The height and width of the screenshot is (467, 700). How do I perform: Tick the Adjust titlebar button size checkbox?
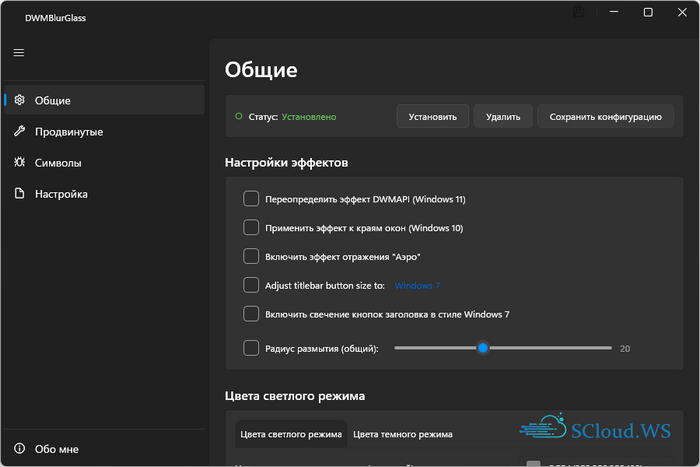251,285
